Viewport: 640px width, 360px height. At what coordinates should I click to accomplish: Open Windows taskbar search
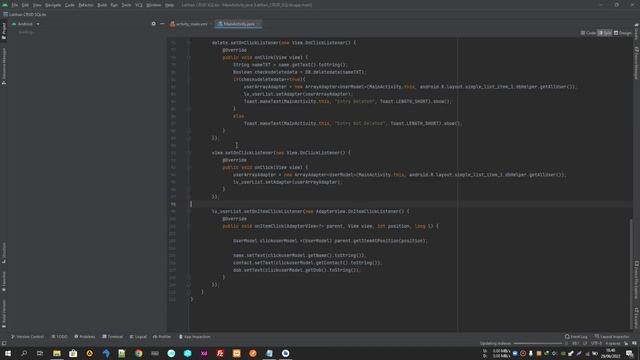click(24, 353)
